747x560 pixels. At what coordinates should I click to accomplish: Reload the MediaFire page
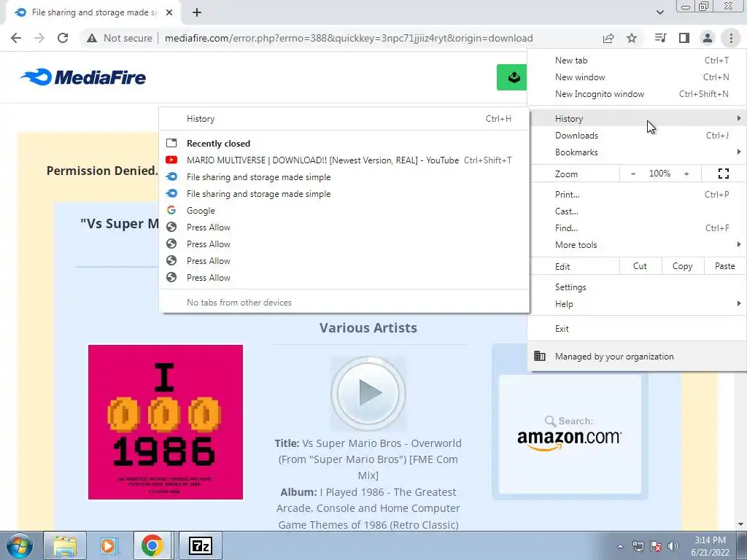pos(63,38)
